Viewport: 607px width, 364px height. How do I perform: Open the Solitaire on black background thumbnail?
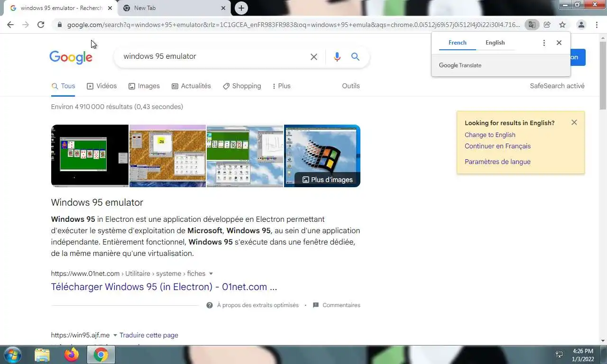click(90, 156)
